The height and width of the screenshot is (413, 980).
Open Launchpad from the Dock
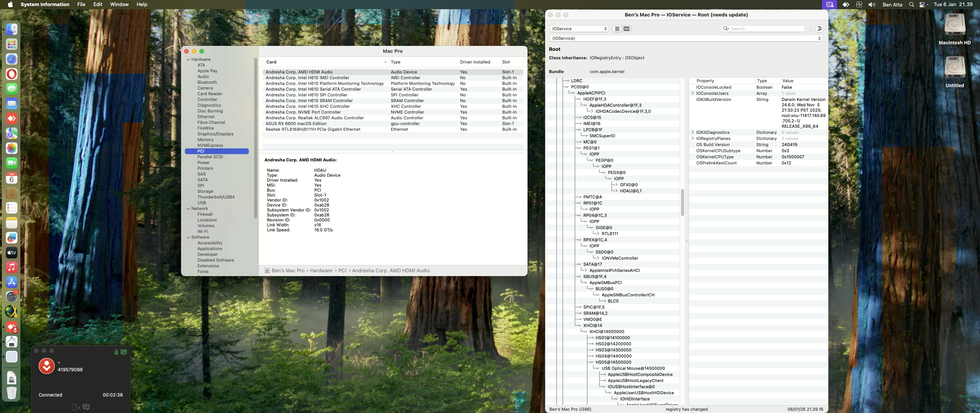tap(11, 44)
